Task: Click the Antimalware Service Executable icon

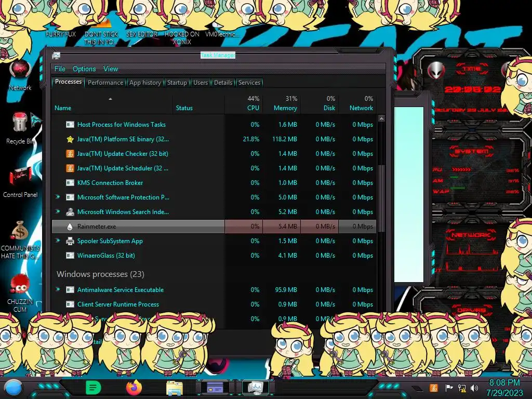Action: point(70,290)
